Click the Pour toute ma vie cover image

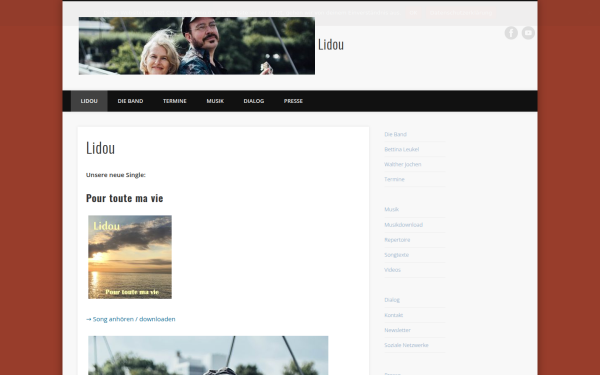[x=130, y=257]
